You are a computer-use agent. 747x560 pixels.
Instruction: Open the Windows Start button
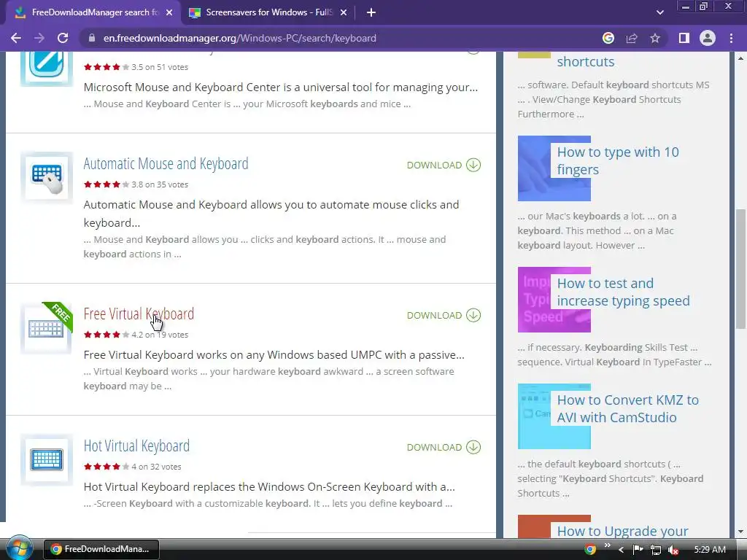tap(19, 548)
